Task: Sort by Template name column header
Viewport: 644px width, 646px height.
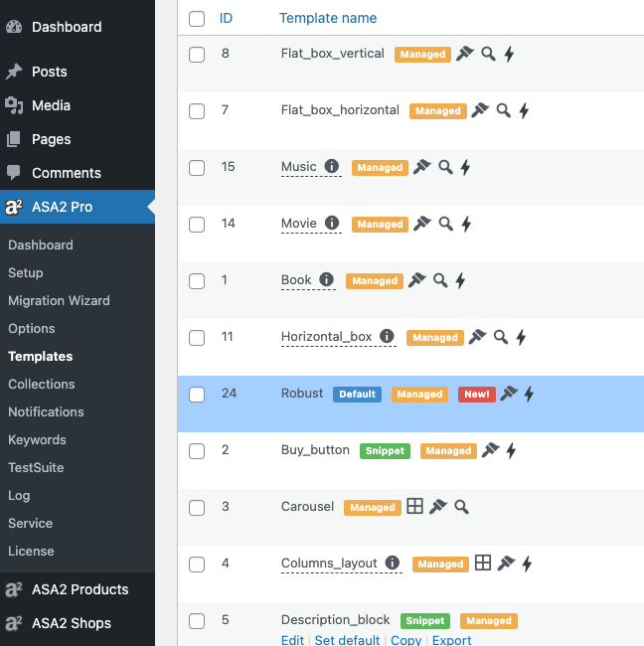Action: 328,18
